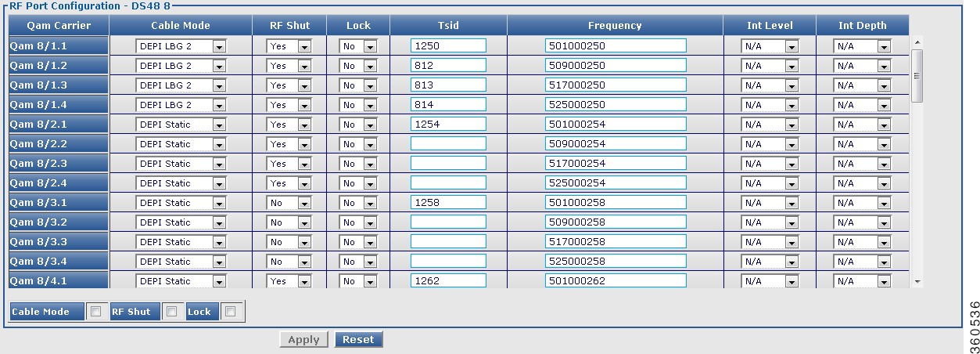Click empty Tsid field for Qam 8/2.4

[448, 183]
